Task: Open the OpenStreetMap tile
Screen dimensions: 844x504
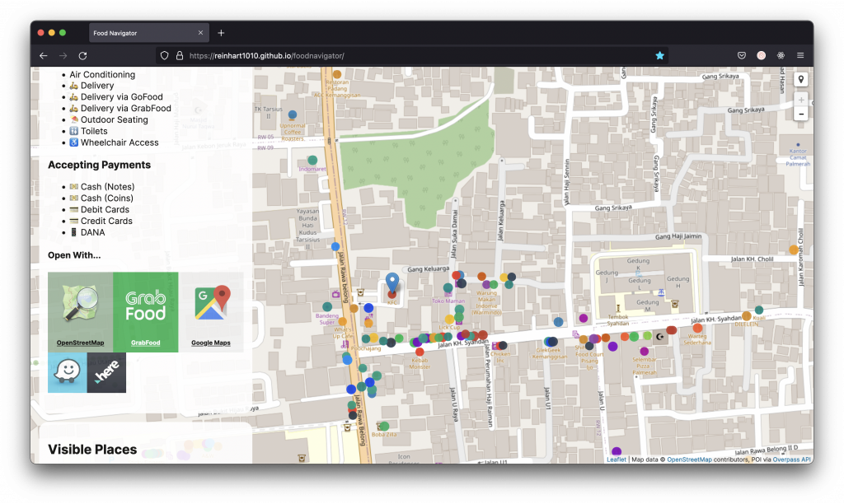Action: (x=80, y=311)
